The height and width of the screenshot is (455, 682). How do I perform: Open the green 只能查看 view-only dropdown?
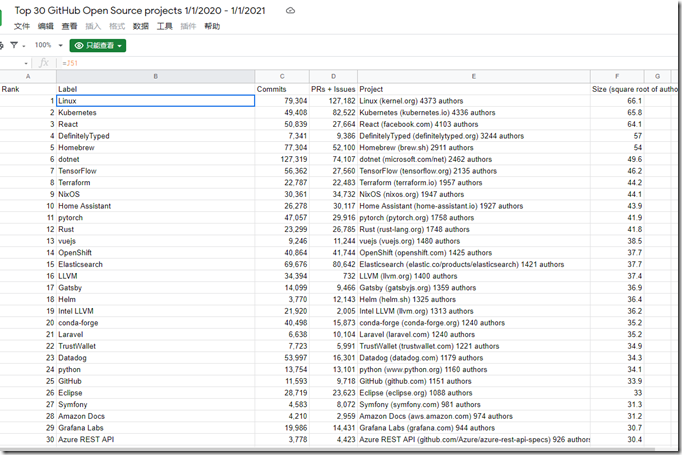tap(98, 45)
